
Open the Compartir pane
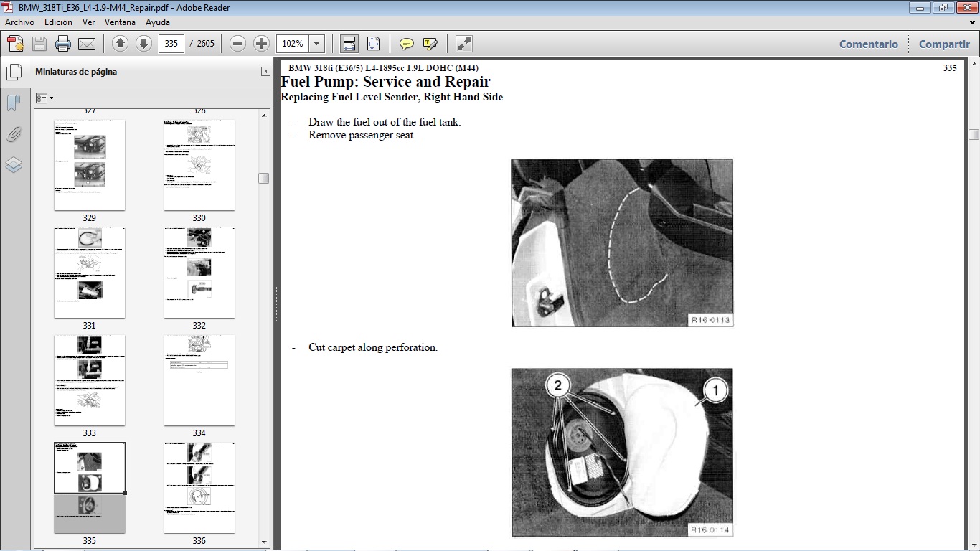943,44
